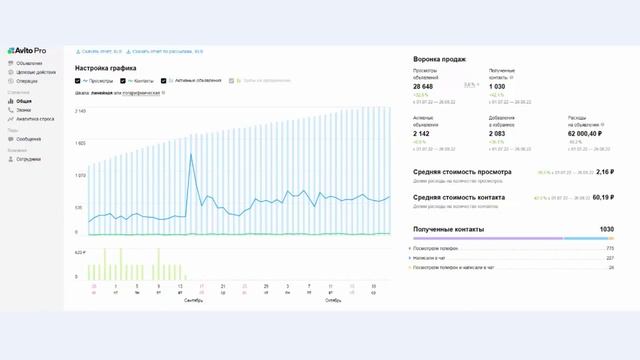Image resolution: width=640 pixels, height=360 pixels.
Task: Click the Сентябрь axis label
Action: [x=193, y=300]
